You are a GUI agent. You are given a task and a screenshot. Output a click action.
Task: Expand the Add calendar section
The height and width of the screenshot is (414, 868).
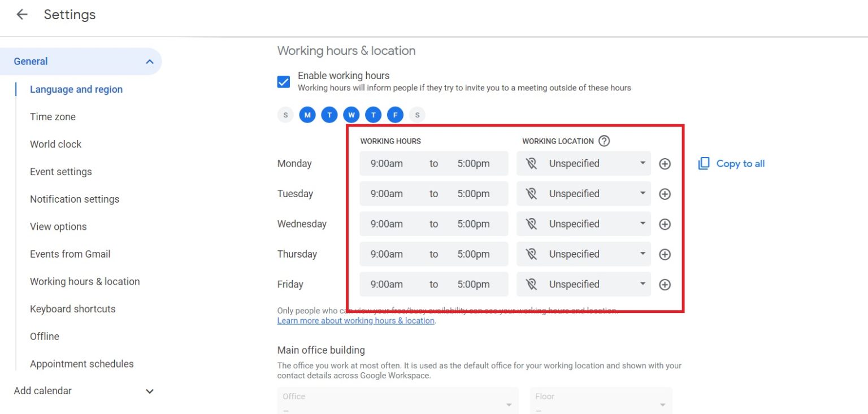(149, 391)
